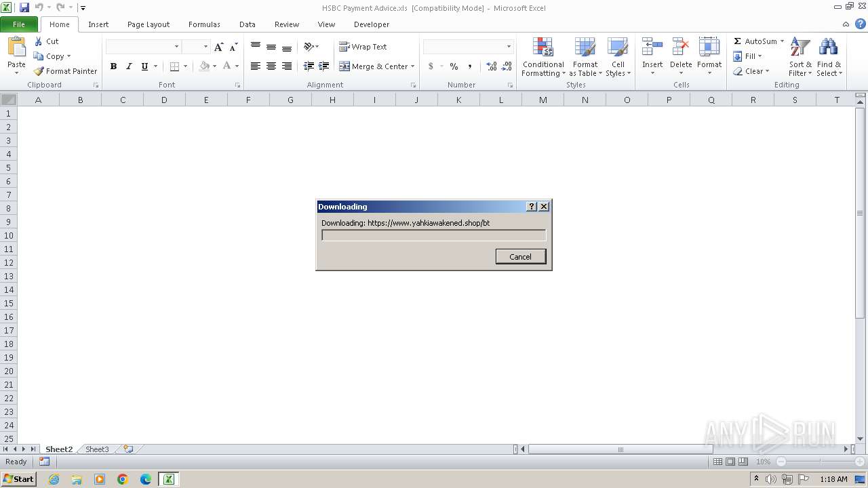Screen dimensions: 868x488
Task: Open the number format dropdown
Action: coord(509,47)
